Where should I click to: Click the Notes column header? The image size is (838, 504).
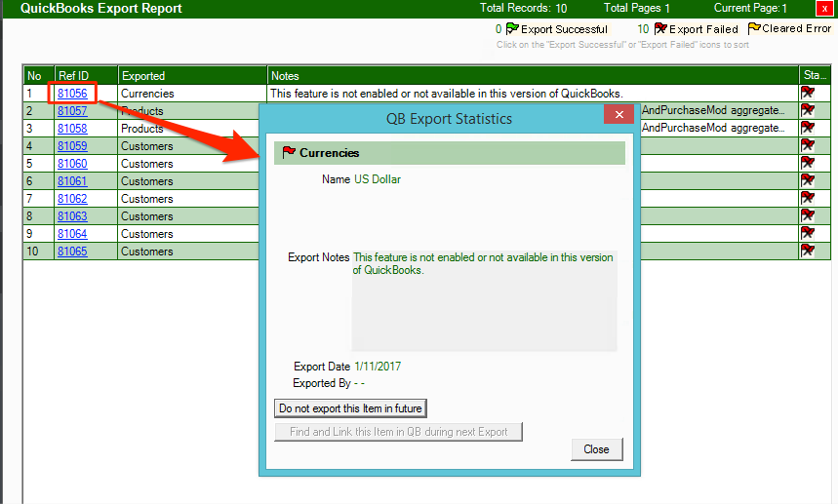point(533,75)
